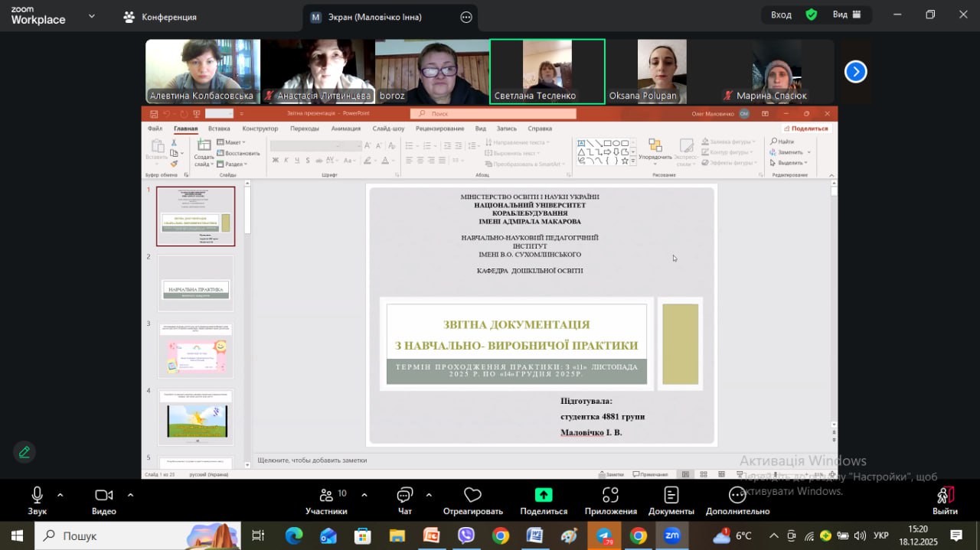Open the Переходы tab in PowerPoint
Image resolution: width=980 pixels, height=550 pixels.
tap(305, 129)
